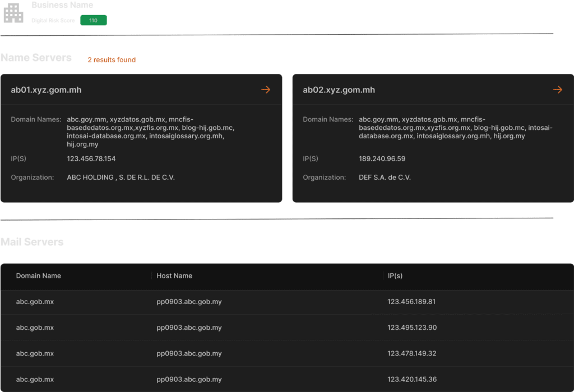Image resolution: width=574 pixels, height=392 pixels.
Task: Select the mail server row with IP 123.456.189.81
Action: [287, 302]
